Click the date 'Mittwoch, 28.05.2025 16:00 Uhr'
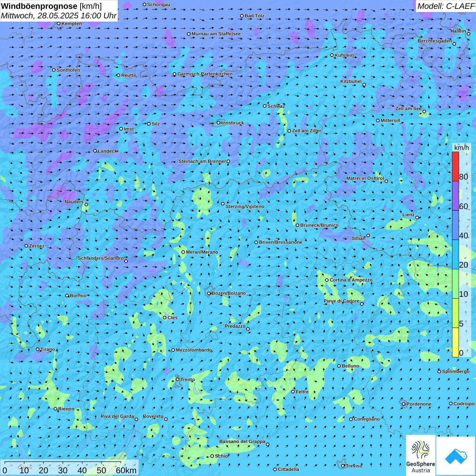Image resolution: width=476 pixels, height=476 pixels. tap(59, 16)
